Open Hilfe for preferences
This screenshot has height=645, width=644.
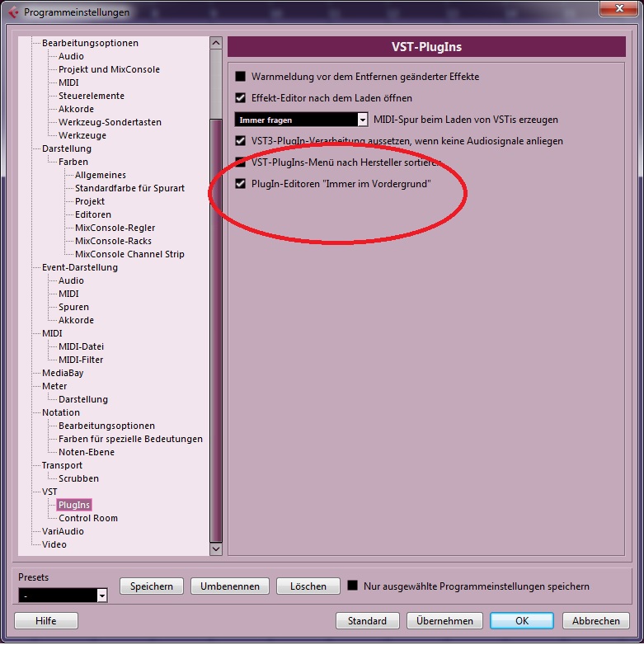46,621
